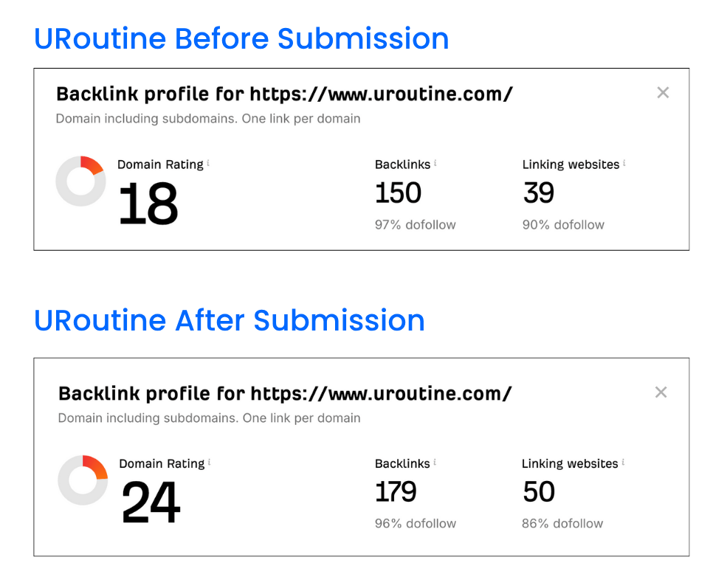Screen dimensions: 727x588
Task: Click the Domain Rating info icon in top panel
Action: coord(208,163)
